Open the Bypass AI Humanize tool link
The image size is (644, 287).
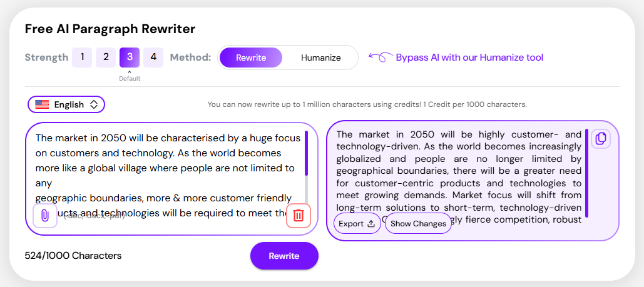(469, 58)
